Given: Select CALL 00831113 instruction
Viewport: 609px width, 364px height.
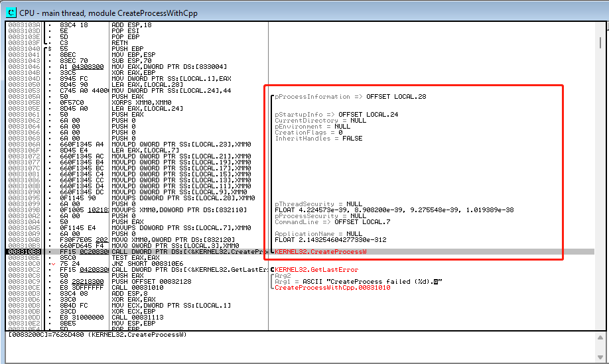Looking at the screenshot, I should [x=137, y=318].
